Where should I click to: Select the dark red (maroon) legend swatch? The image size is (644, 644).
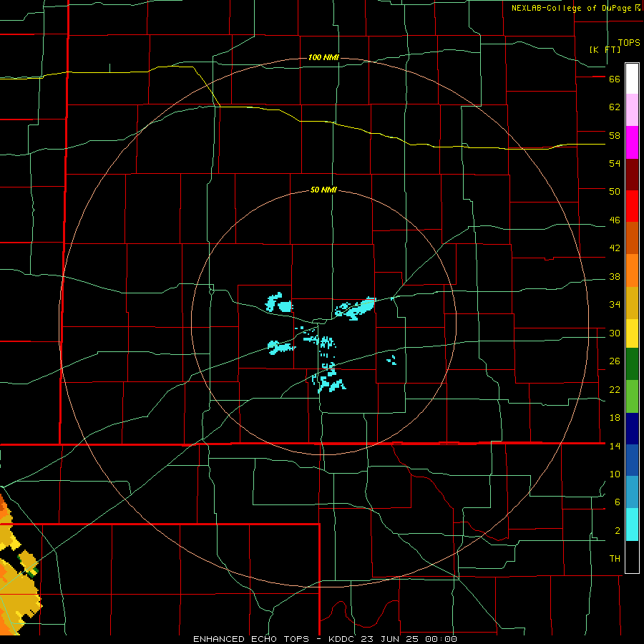point(632,175)
